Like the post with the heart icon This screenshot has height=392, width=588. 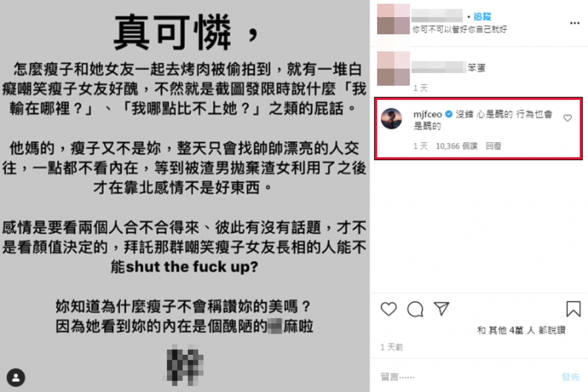click(x=389, y=309)
